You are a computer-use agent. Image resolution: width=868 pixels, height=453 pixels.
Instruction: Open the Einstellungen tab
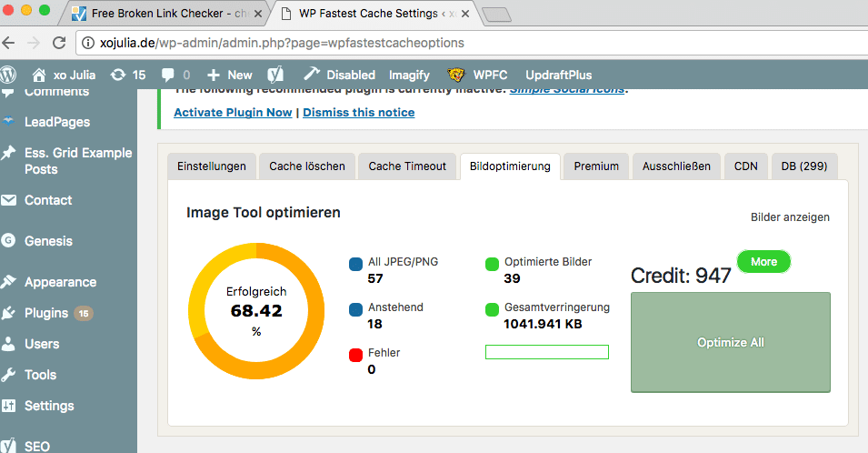pos(212,166)
